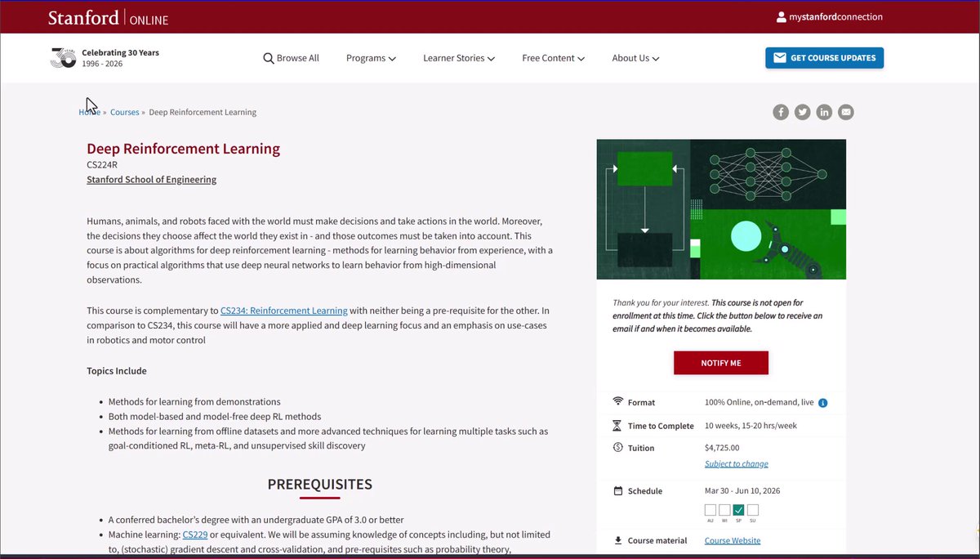Click 'Both model-based and model-free' bullet
Screen dimensions: 980x559
215,417
